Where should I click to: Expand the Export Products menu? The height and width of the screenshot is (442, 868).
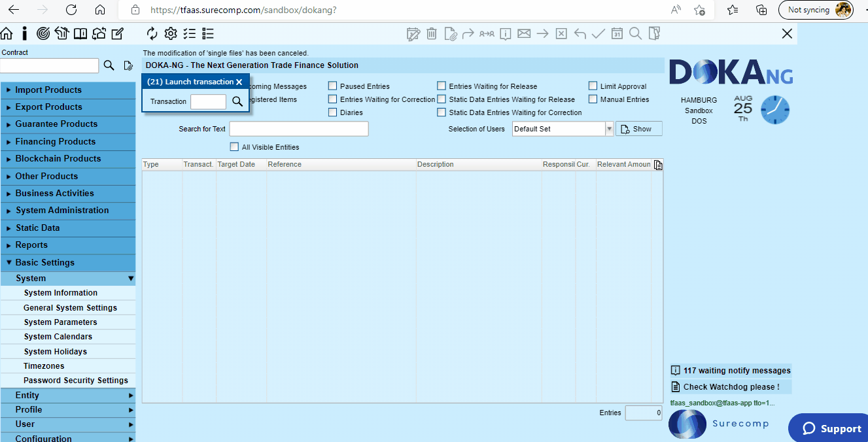[x=68, y=107]
